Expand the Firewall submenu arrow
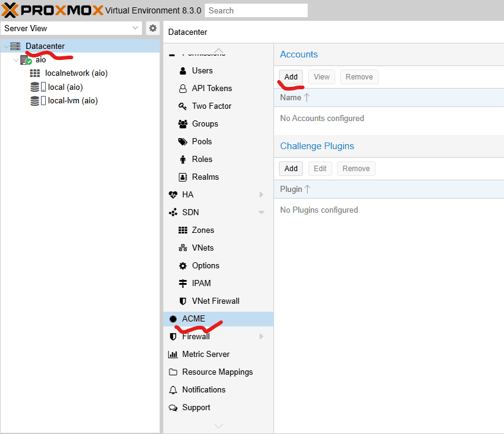The height and width of the screenshot is (434, 504). click(261, 336)
